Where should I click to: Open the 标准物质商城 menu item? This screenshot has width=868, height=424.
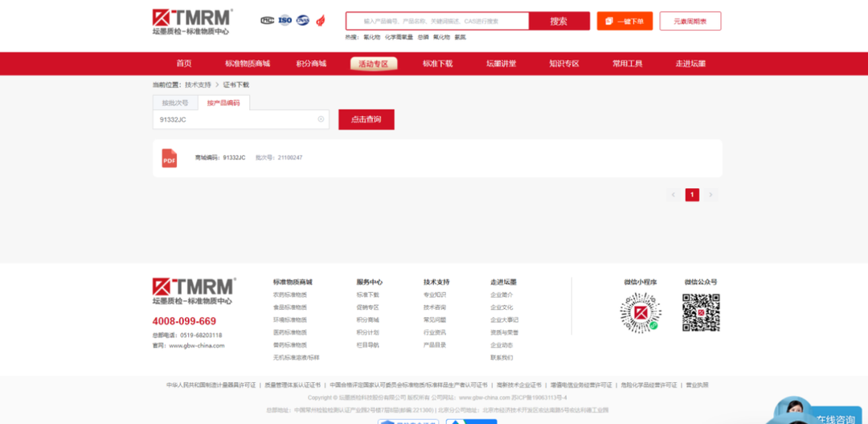click(248, 64)
